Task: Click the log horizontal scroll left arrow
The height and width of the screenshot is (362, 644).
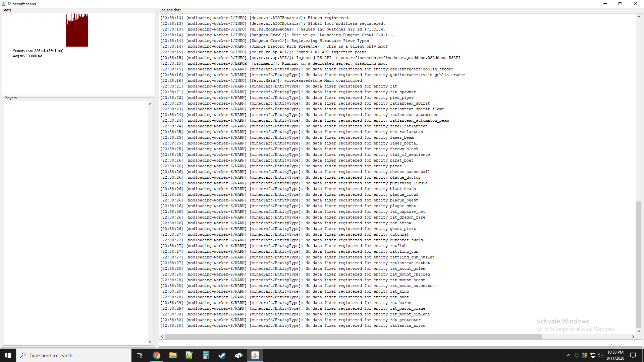Action: pos(162,337)
